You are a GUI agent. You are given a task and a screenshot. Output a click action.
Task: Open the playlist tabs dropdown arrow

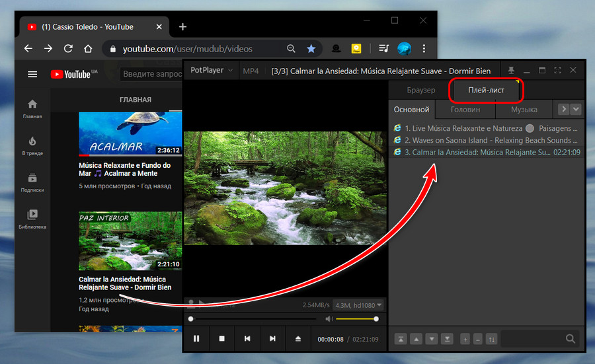click(x=576, y=110)
